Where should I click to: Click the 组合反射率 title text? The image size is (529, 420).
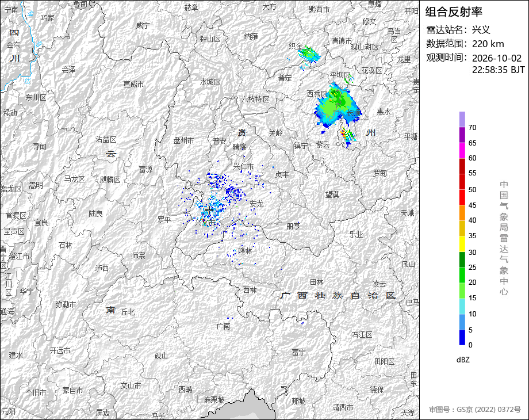click(x=454, y=12)
